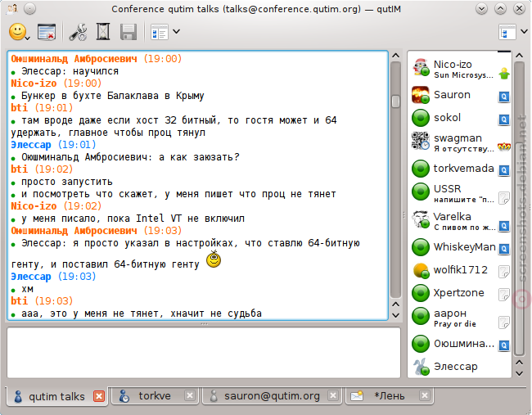Screen dimensions: 532x415
Task: Click the client icon beside Varelka
Action: coord(504,226)
